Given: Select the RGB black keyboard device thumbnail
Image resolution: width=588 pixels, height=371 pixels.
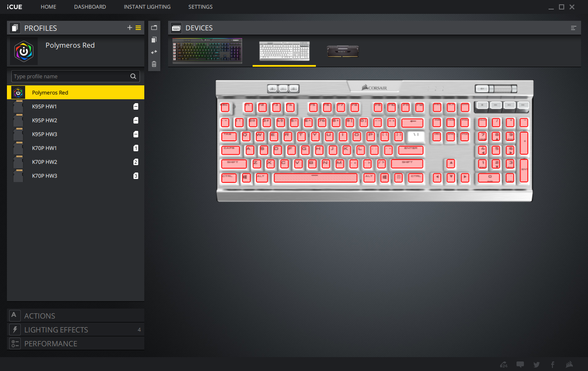Looking at the screenshot, I should (x=207, y=51).
